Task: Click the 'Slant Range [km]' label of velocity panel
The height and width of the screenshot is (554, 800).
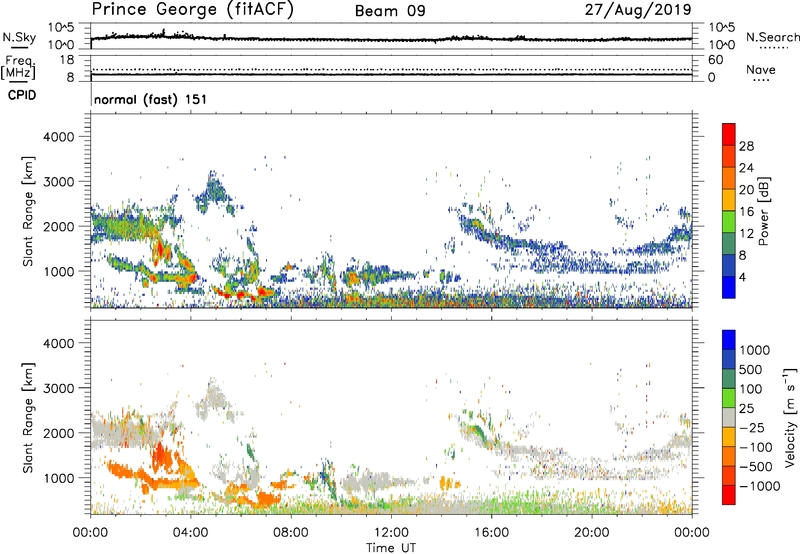Action: tap(28, 418)
